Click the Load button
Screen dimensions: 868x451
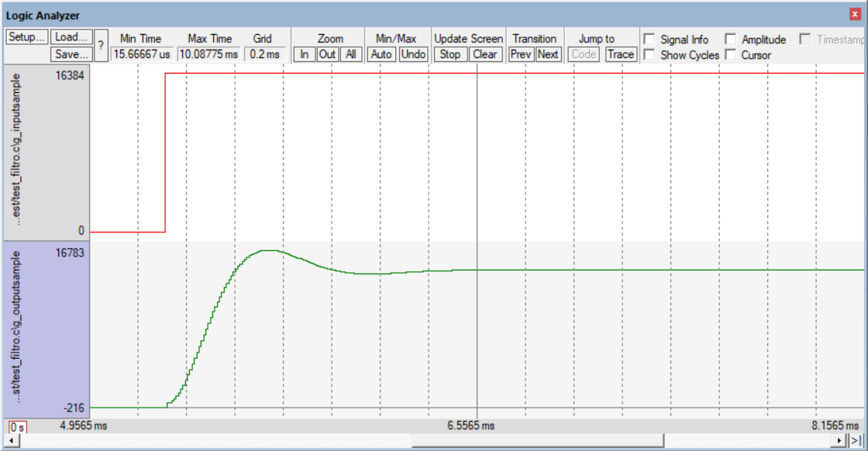pos(72,38)
